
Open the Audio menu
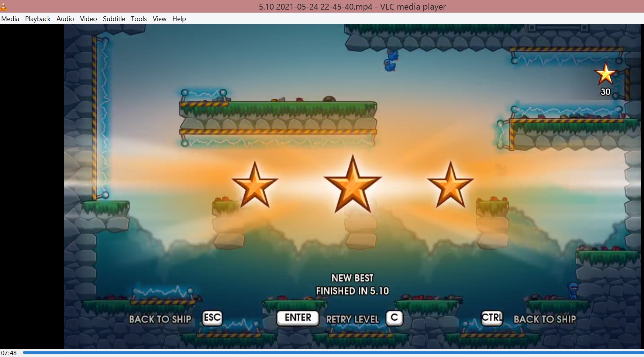[x=65, y=19]
